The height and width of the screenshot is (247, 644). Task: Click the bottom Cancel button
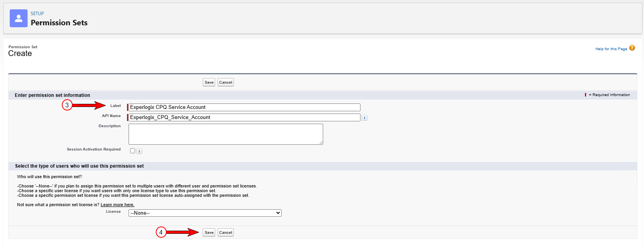[x=226, y=233]
